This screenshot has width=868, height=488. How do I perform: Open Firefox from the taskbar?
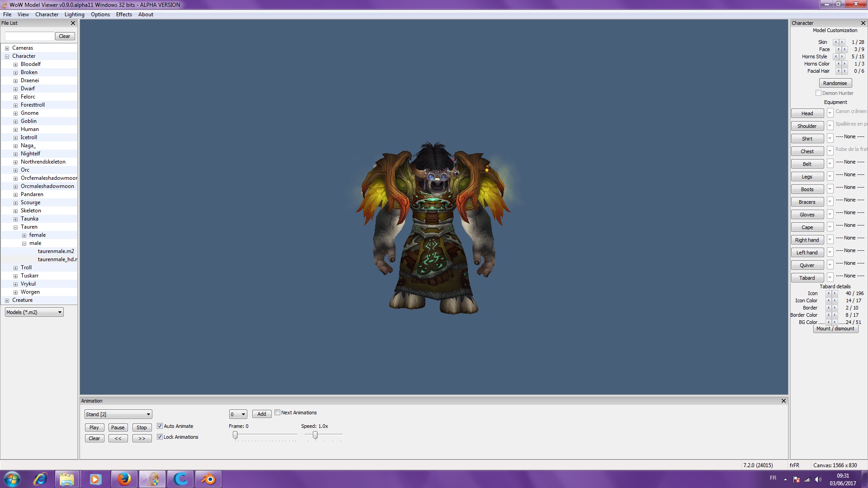(x=124, y=479)
